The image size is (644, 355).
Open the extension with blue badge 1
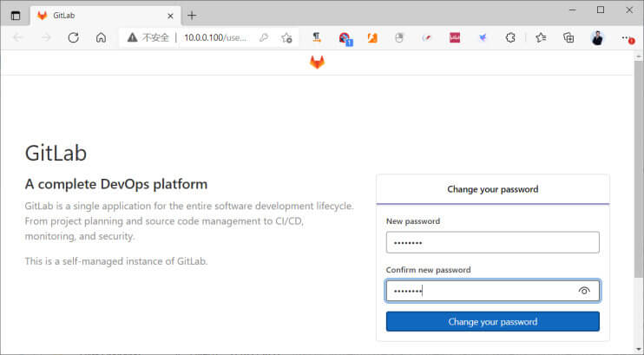[345, 38]
